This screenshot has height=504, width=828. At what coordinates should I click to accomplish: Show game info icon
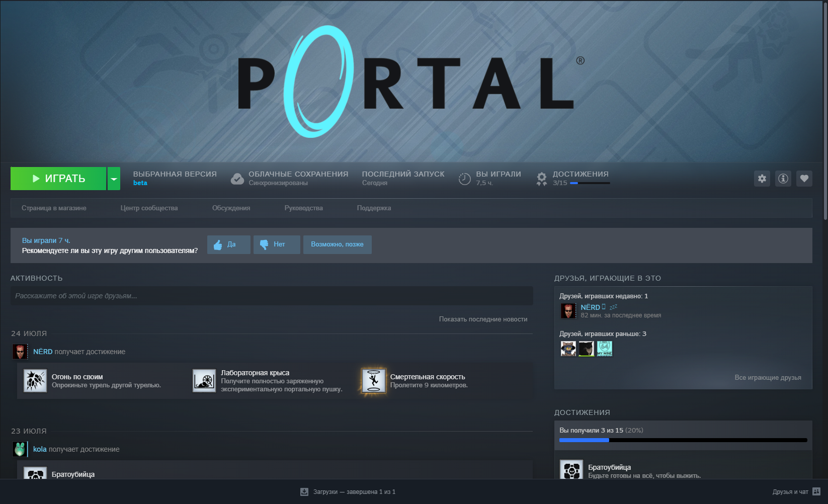783,179
